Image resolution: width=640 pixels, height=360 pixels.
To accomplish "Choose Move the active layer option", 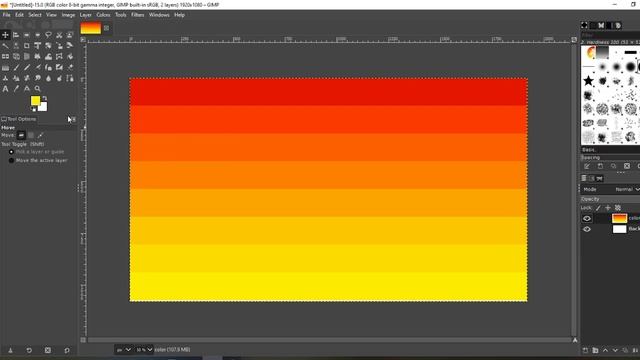I will click(x=38, y=160).
